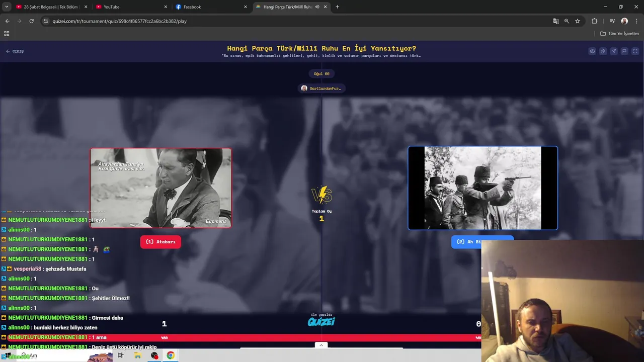This screenshot has width=644, height=362.
Task: Click the Oğul 66 round badge
Action: 321,74
